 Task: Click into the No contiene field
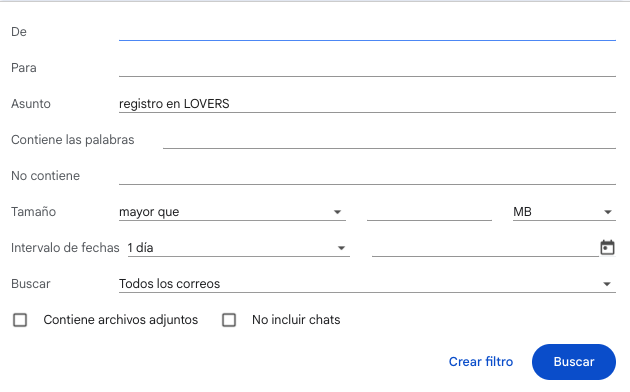(367, 176)
